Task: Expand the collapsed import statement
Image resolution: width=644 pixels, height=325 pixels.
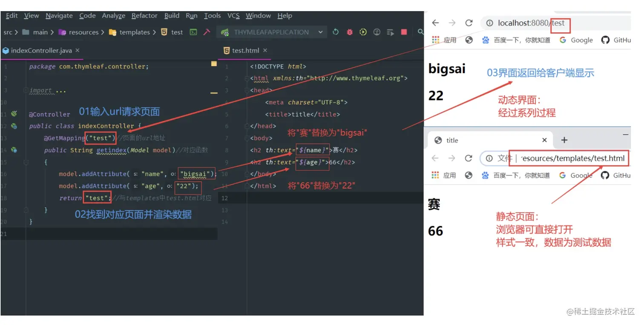Action: pyautogui.click(x=26, y=91)
